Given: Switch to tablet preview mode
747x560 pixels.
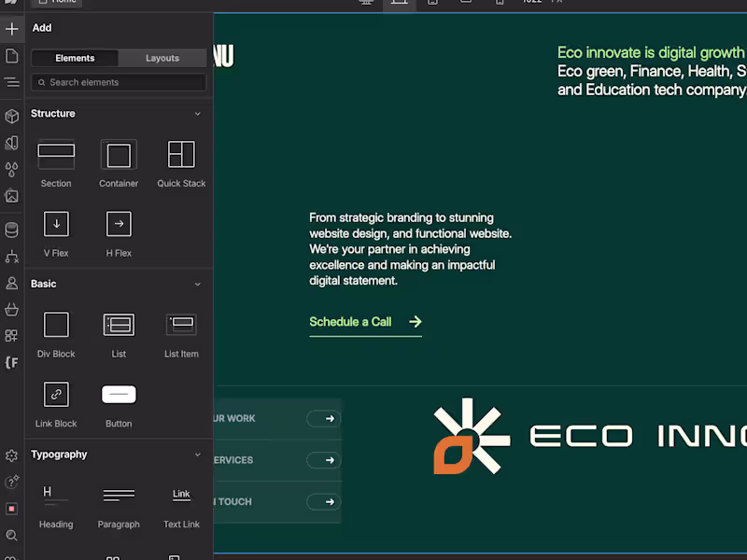Looking at the screenshot, I should (x=432, y=3).
